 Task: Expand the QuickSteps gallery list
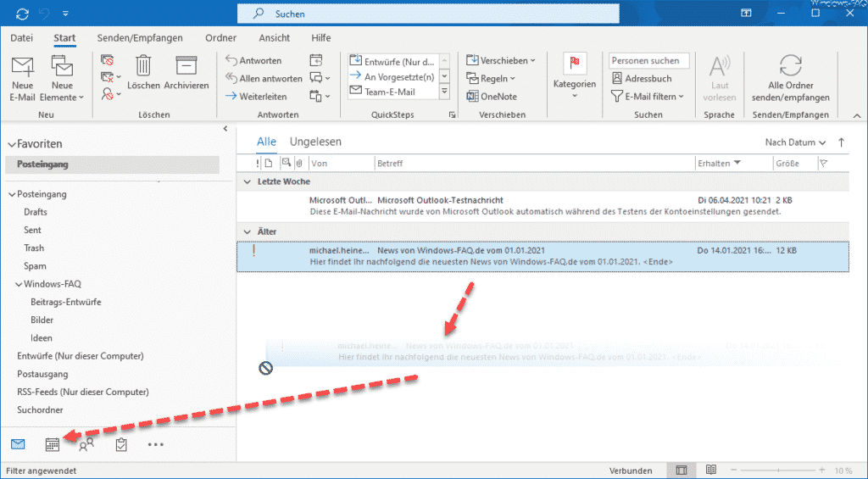(x=444, y=92)
